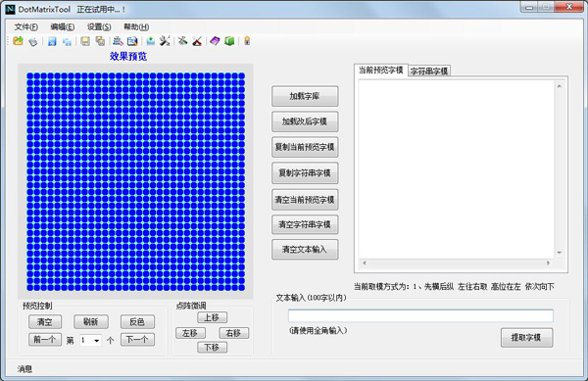Screen dimensions: 588x381
Task: Click the wrench and screwdriver settings icon
Action: point(165,41)
